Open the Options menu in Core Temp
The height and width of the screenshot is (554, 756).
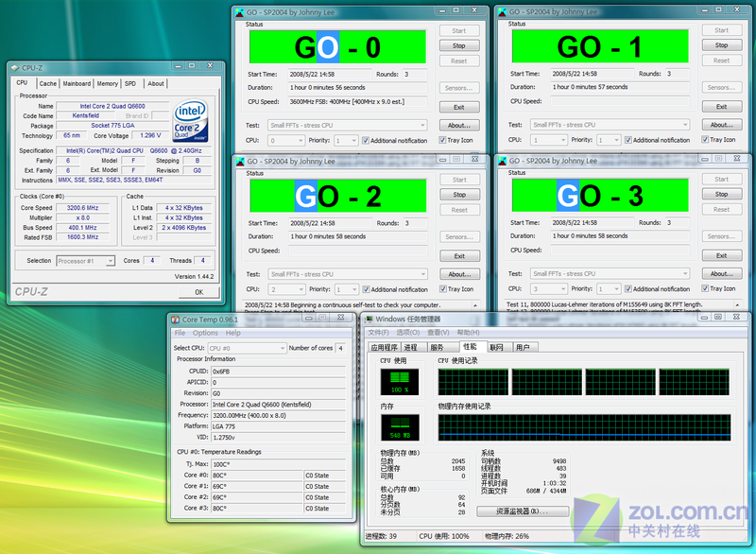[x=205, y=333]
